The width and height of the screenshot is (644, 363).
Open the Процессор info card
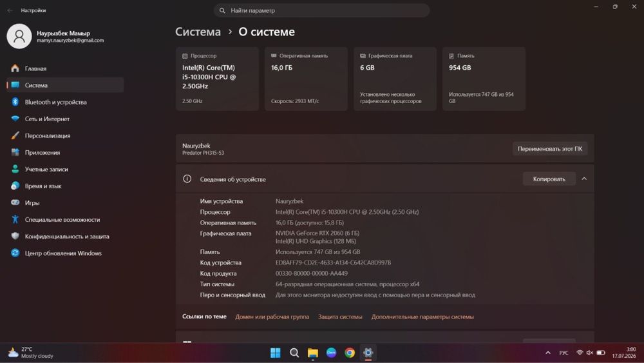(217, 79)
